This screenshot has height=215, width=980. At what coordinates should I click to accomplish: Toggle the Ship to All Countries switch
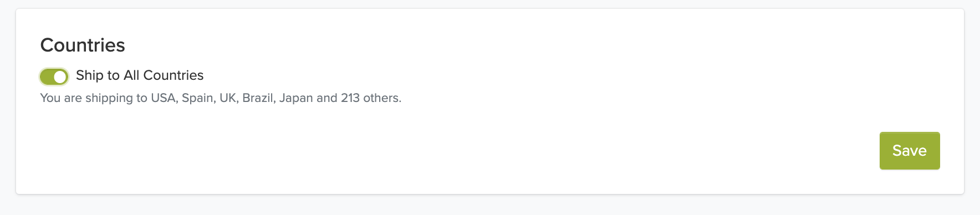click(x=54, y=76)
